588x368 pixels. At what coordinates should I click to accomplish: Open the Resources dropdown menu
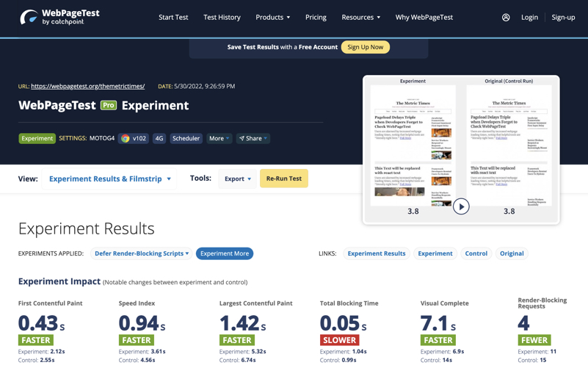(x=360, y=17)
